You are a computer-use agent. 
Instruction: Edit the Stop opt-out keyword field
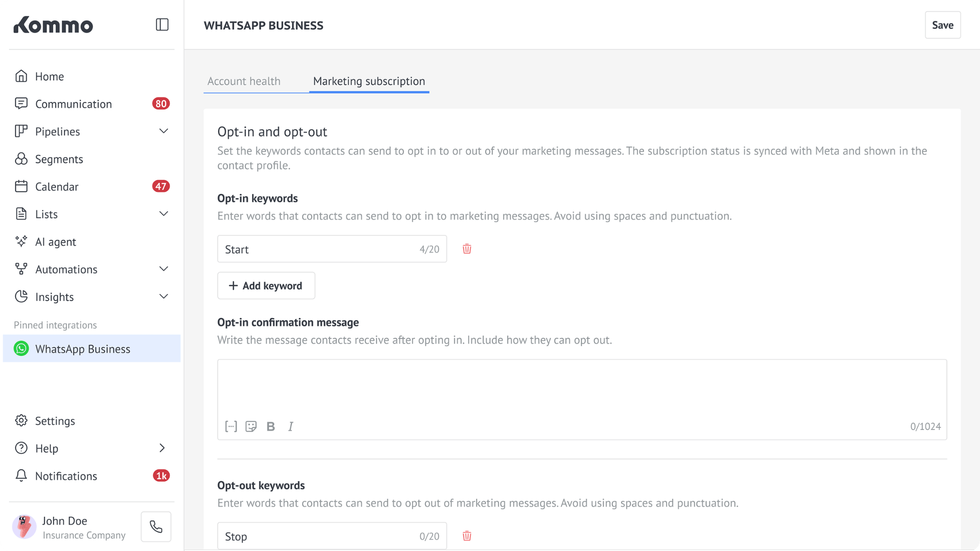[332, 536]
